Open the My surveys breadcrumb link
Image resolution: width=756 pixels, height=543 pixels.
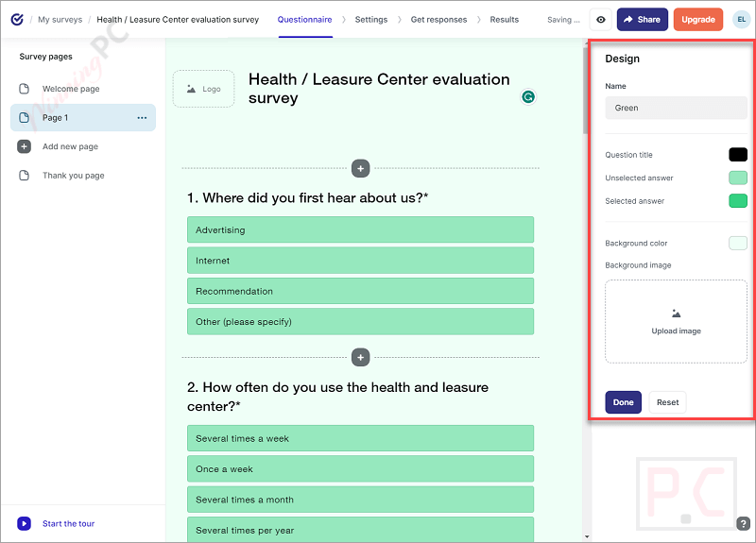[x=60, y=20]
